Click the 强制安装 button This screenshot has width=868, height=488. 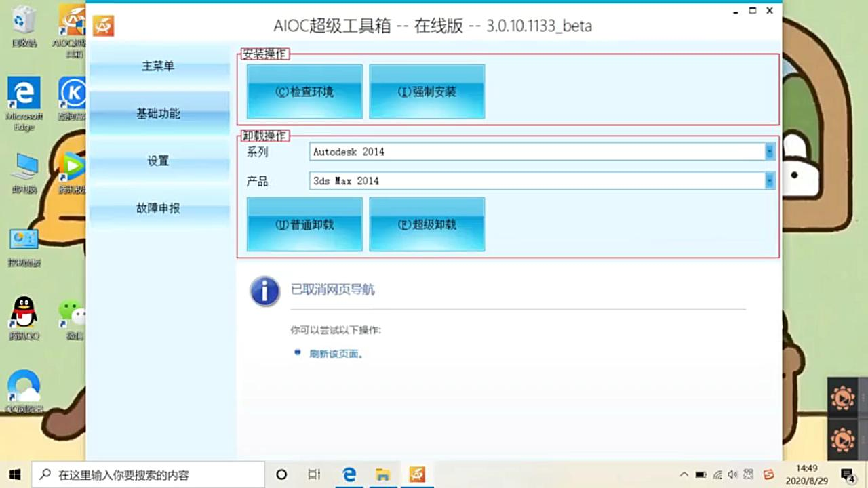pyautogui.click(x=427, y=91)
